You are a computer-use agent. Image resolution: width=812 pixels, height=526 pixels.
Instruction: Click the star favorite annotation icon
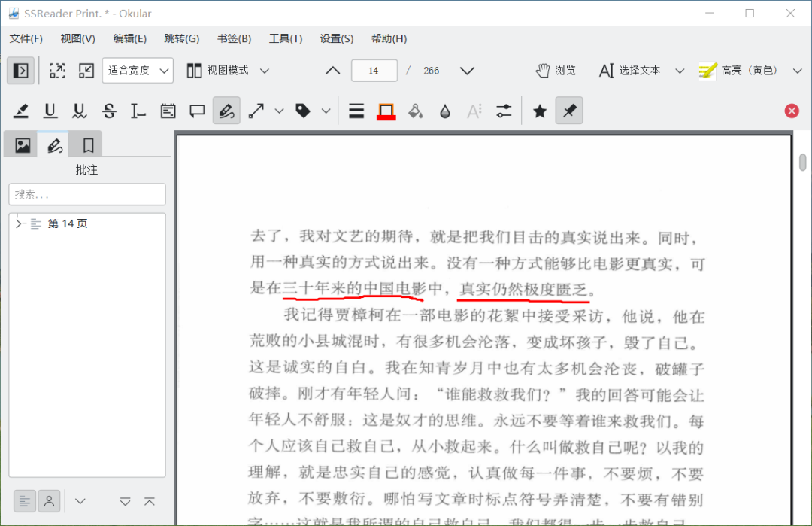tap(540, 111)
